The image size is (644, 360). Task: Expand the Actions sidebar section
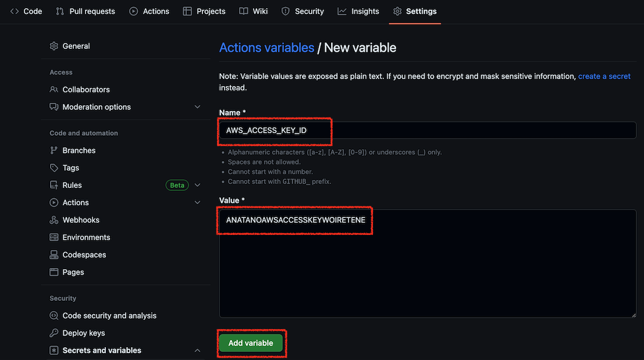click(x=197, y=202)
